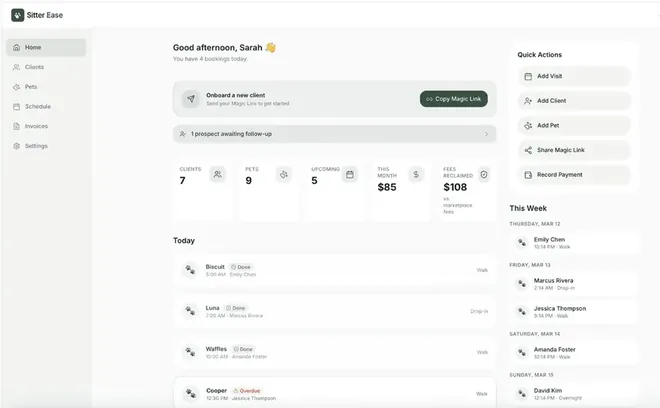Click the Copy Magic Link button

pos(454,99)
